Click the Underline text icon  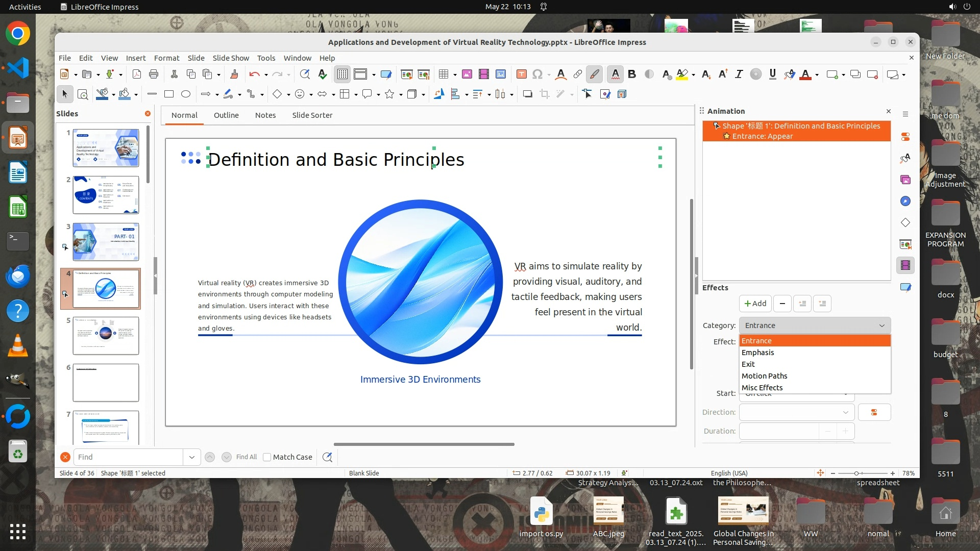pyautogui.click(x=772, y=74)
